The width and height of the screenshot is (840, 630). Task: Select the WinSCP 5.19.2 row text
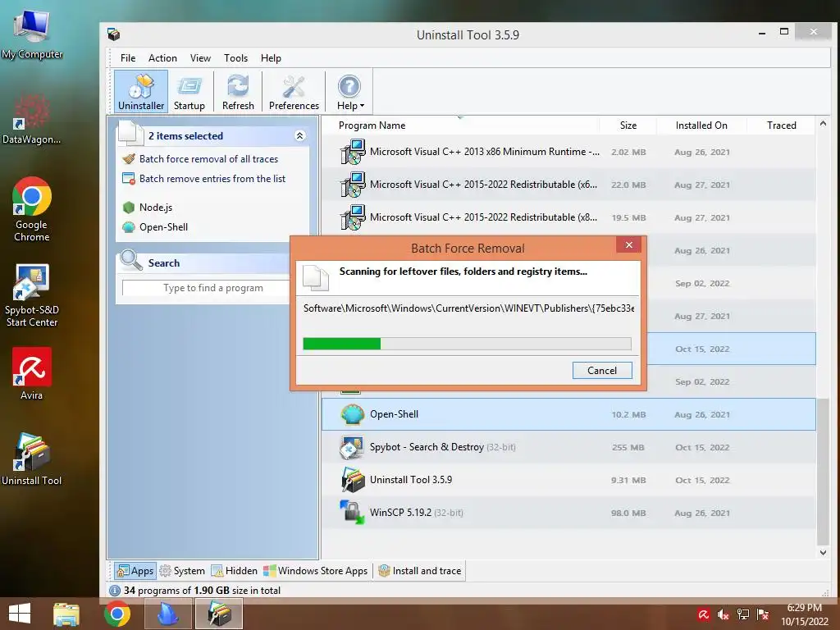[x=400, y=512]
